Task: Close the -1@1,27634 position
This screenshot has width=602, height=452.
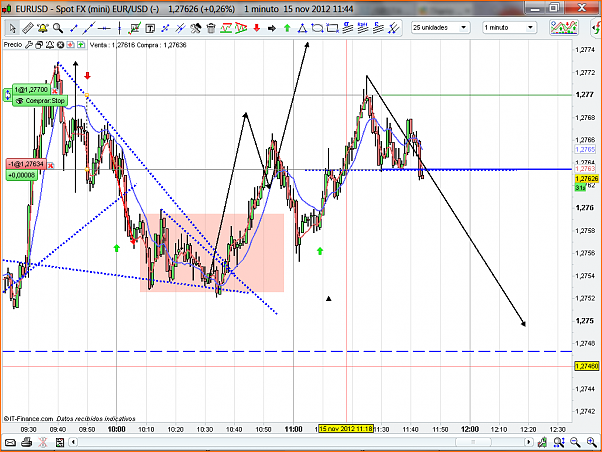Action: [x=51, y=166]
